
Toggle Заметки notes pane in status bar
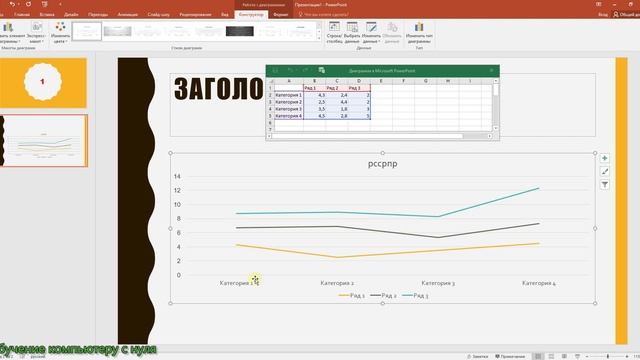tap(478, 356)
